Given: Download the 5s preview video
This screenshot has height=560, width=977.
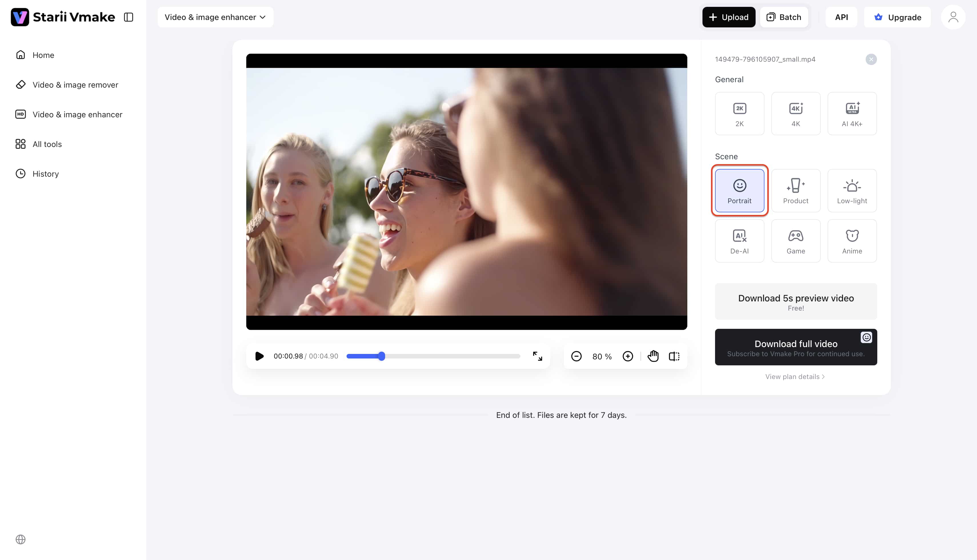Looking at the screenshot, I should point(796,301).
